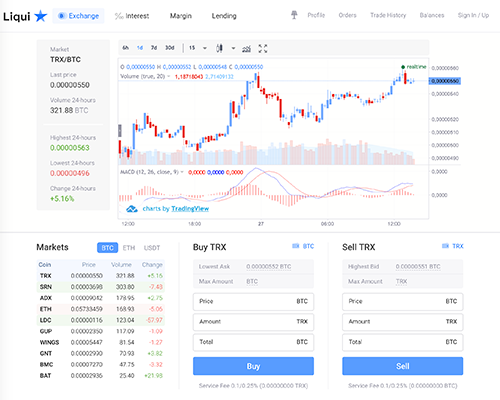
Task: Open the 15 interval dropdown
Action: coord(198,48)
